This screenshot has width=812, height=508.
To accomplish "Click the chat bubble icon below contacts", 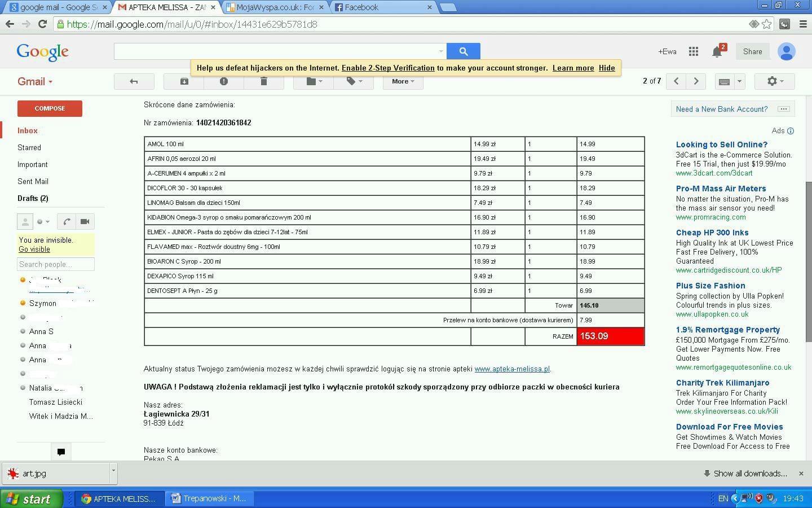I will coord(61,452).
